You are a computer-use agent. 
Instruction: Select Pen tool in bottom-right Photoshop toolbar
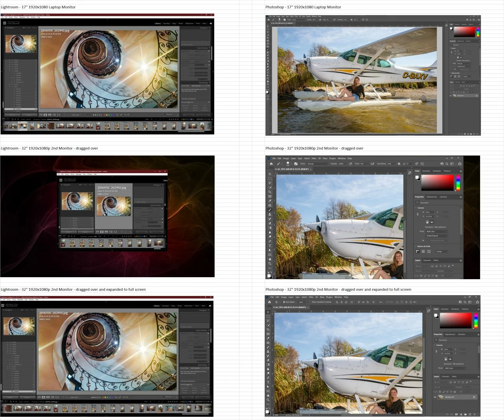(x=268, y=378)
